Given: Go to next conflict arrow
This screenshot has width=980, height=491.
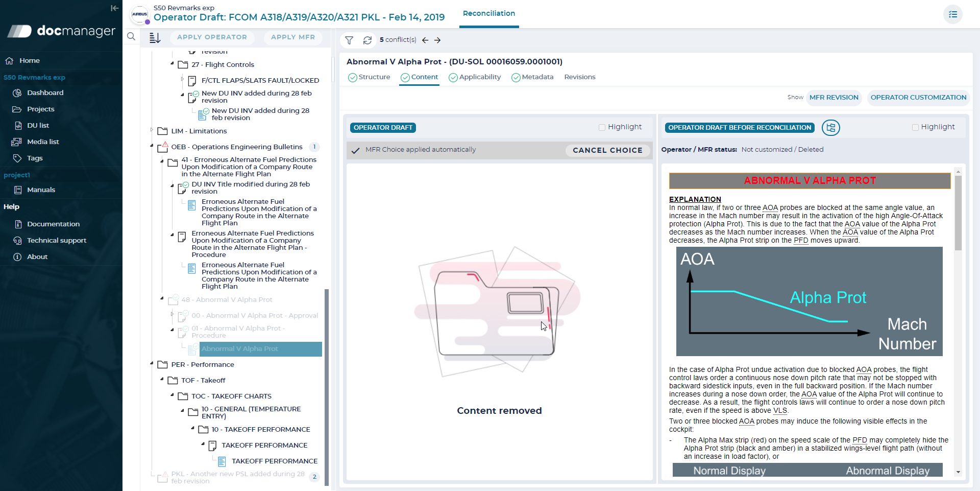Looking at the screenshot, I should (437, 40).
